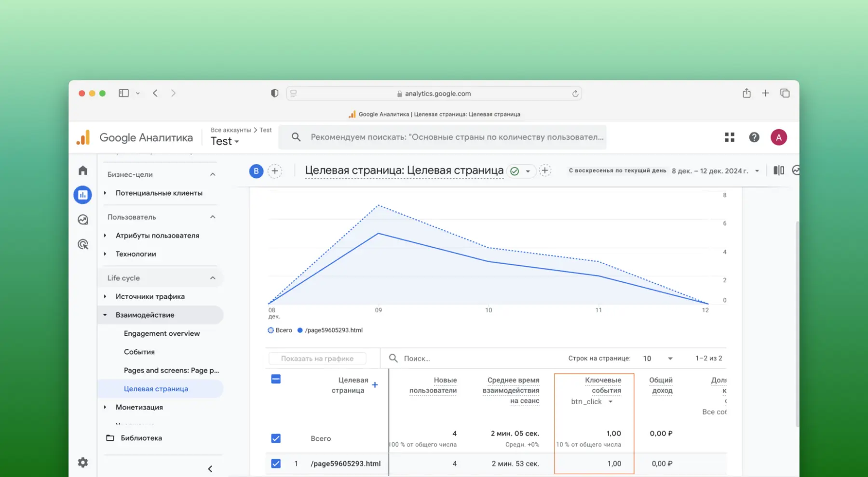868x477 pixels.
Task: Open Engagement overview report
Action: click(162, 333)
